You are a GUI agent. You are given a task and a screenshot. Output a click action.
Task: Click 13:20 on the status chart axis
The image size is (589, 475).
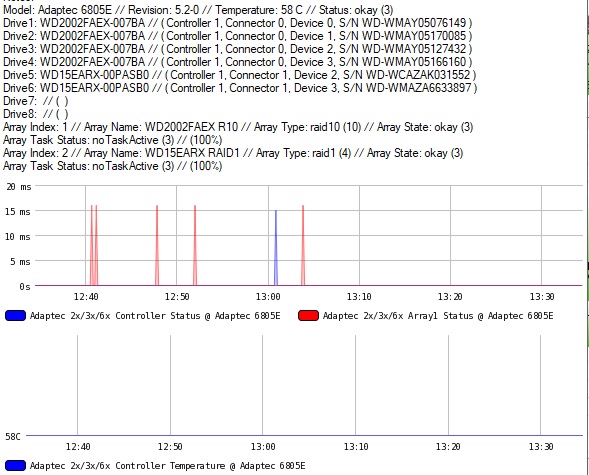click(x=450, y=297)
